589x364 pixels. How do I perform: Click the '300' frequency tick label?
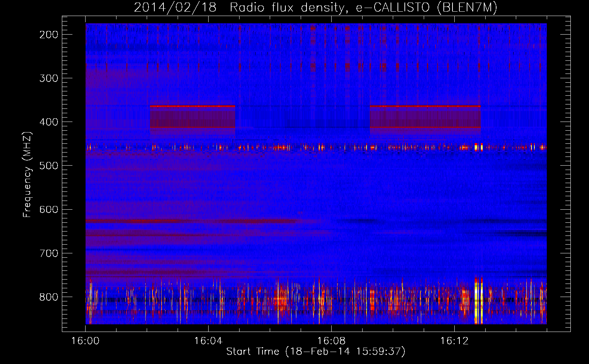48,78
